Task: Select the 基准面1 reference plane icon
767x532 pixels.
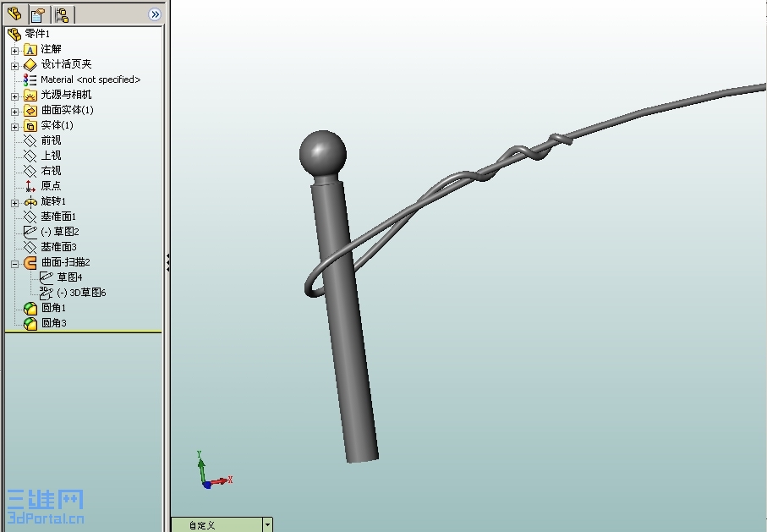Action: (x=30, y=217)
